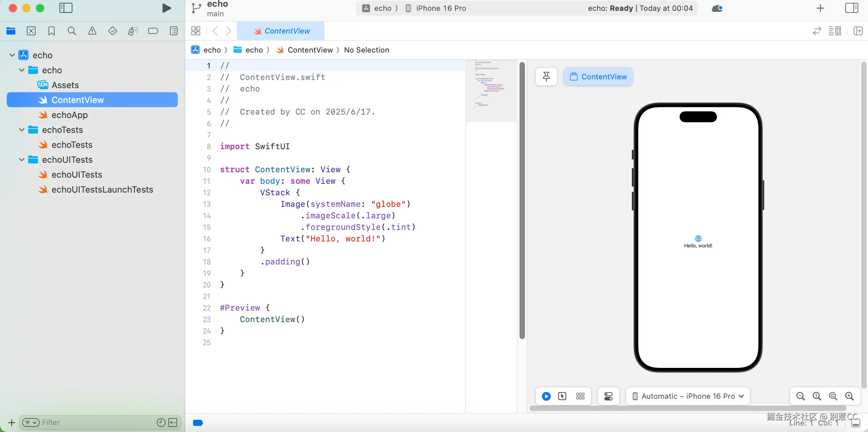This screenshot has height=432, width=868.
Task: Click the preview horizontal scrollbar
Action: (688, 408)
